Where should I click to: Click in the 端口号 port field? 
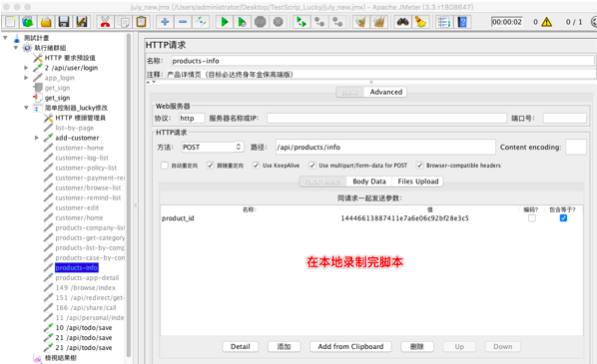(x=564, y=118)
